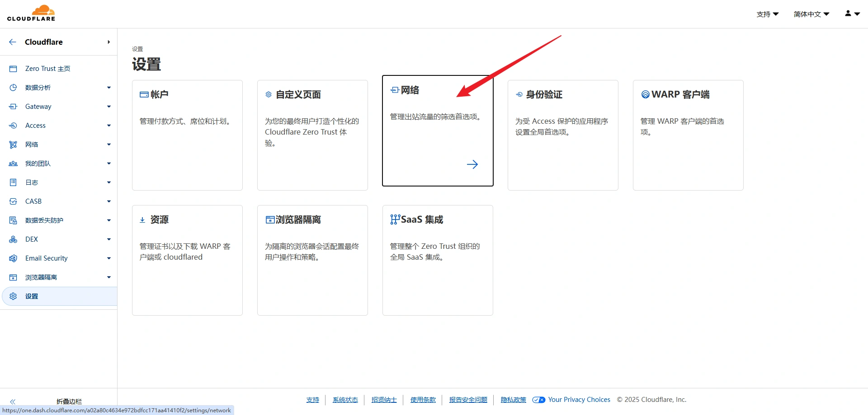The height and width of the screenshot is (415, 868).
Task: Click the 身份验证 card icon
Action: tap(519, 94)
